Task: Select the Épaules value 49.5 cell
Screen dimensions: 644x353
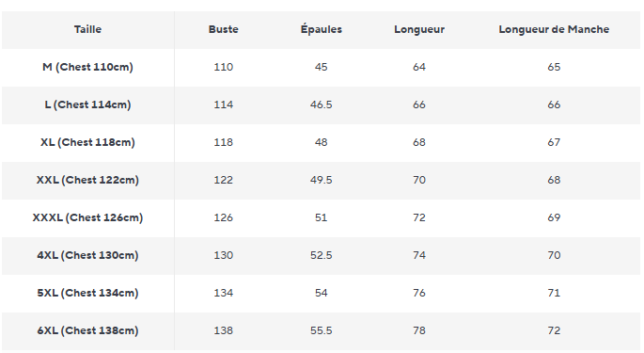Action: pos(322,180)
